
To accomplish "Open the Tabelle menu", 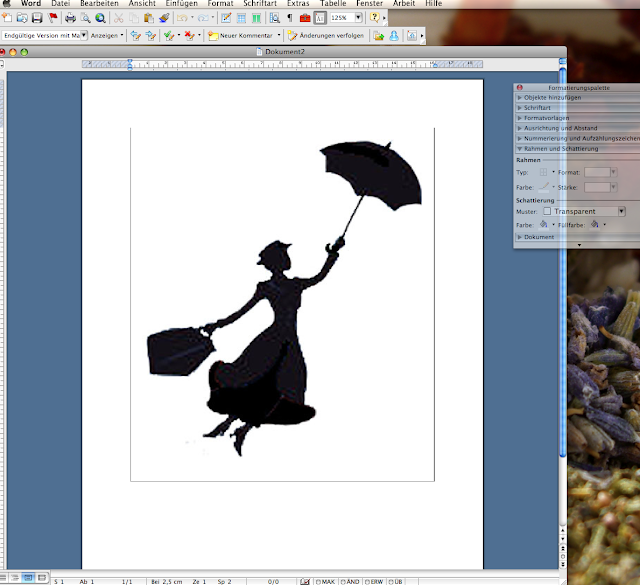I will [333, 4].
